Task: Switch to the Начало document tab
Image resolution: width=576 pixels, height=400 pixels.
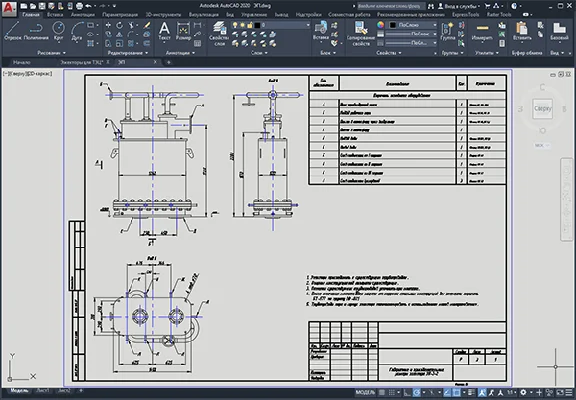Action: point(22,62)
